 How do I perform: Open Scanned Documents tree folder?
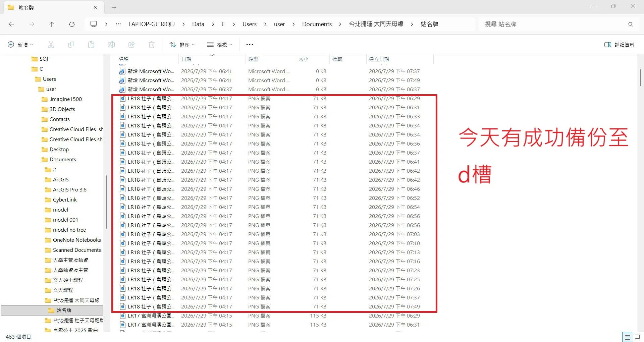coord(77,250)
